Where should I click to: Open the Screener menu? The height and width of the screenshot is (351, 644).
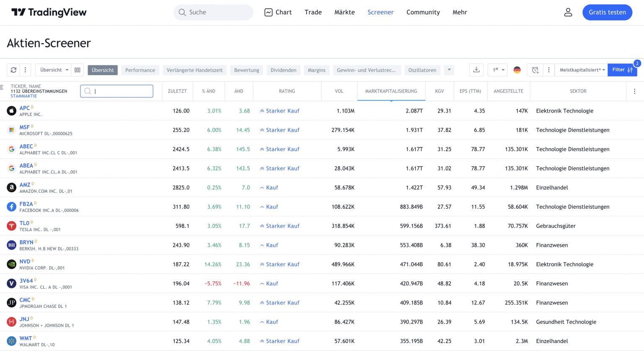(x=381, y=12)
